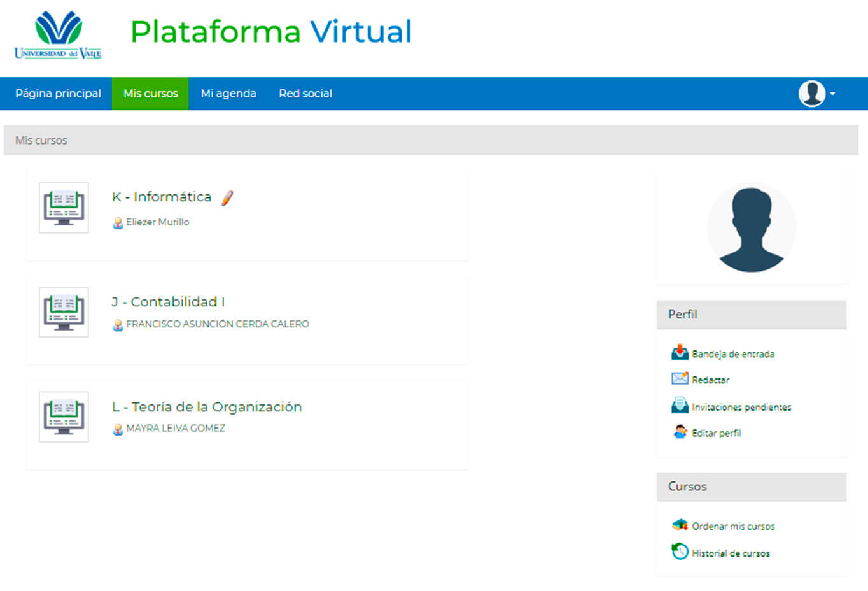
Task: Click the Redactar envelope icon
Action: click(x=680, y=379)
